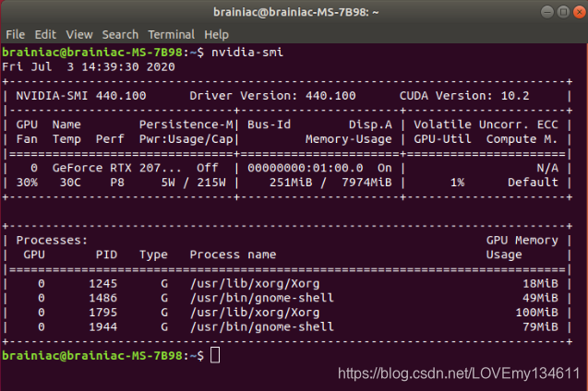588x391 pixels.
Task: Click PID '1795' in the process table
Action: tap(103, 313)
